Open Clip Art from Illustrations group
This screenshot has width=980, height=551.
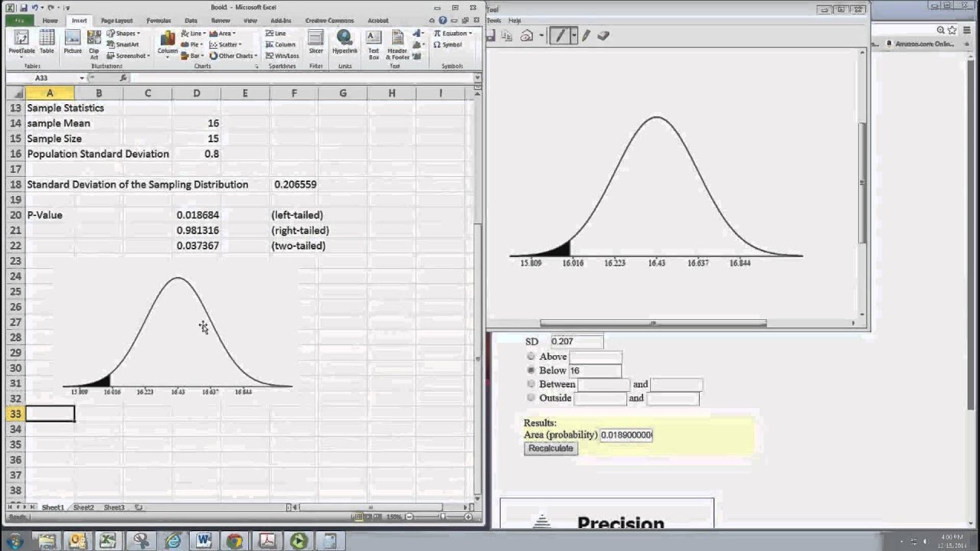point(94,44)
